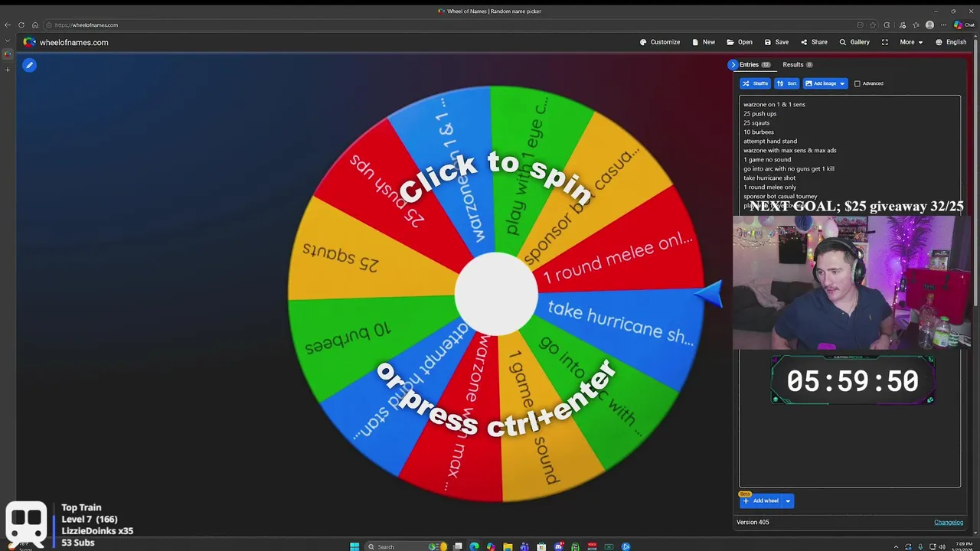Select 'attempt hand stand' entry line
Screen dimensions: 980x551
[x=770, y=141]
